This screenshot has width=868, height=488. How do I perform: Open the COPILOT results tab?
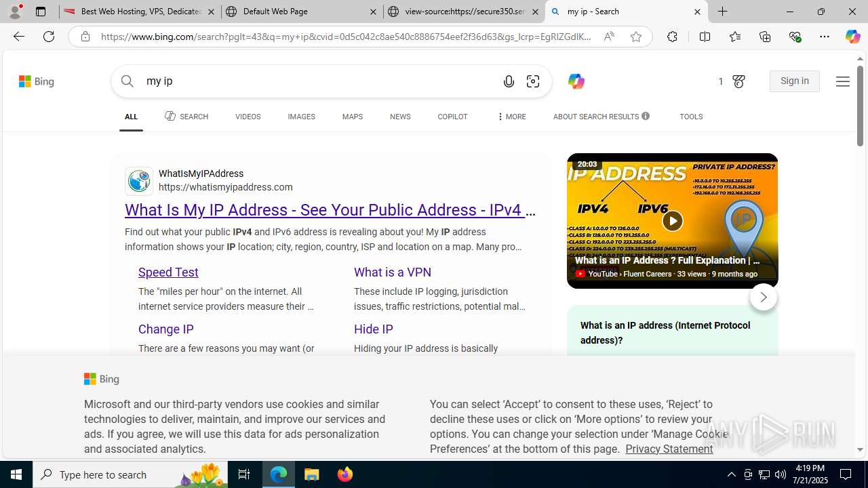click(452, 117)
